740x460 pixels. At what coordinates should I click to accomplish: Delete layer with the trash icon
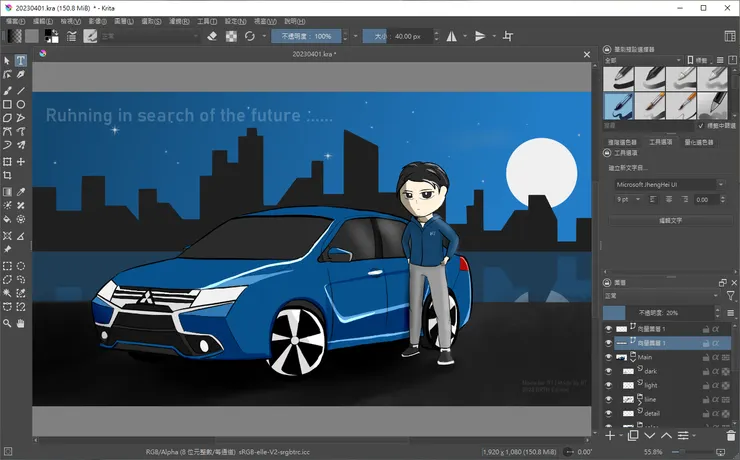click(x=730, y=435)
